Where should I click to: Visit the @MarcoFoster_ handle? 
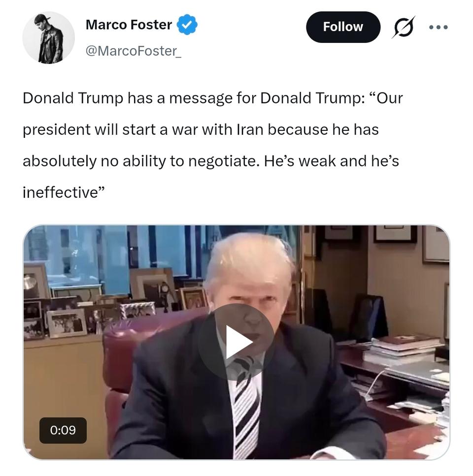134,51
